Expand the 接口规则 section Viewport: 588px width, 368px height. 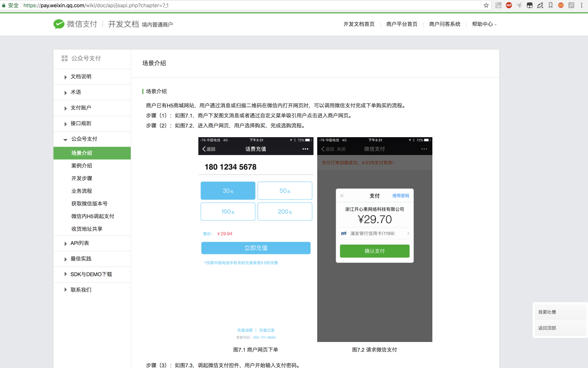[92, 123]
